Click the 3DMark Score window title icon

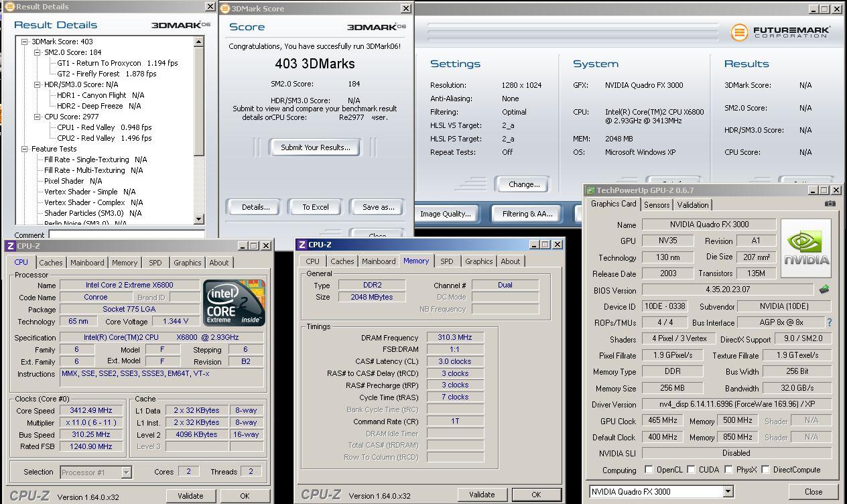pyautogui.click(x=226, y=9)
